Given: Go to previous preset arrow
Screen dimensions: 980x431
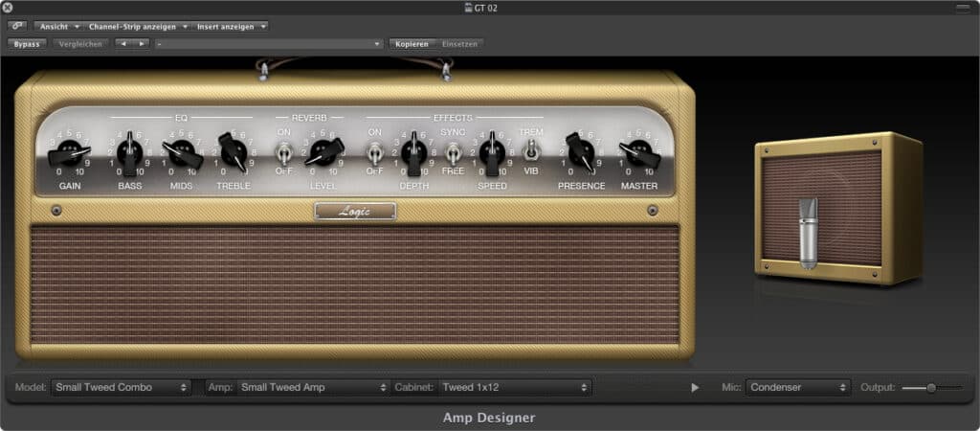Looking at the screenshot, I should coord(123,44).
